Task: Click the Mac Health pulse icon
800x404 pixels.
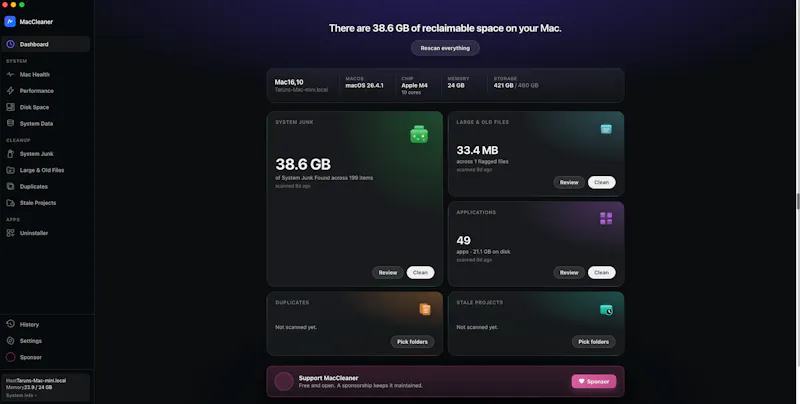Action: coord(10,74)
